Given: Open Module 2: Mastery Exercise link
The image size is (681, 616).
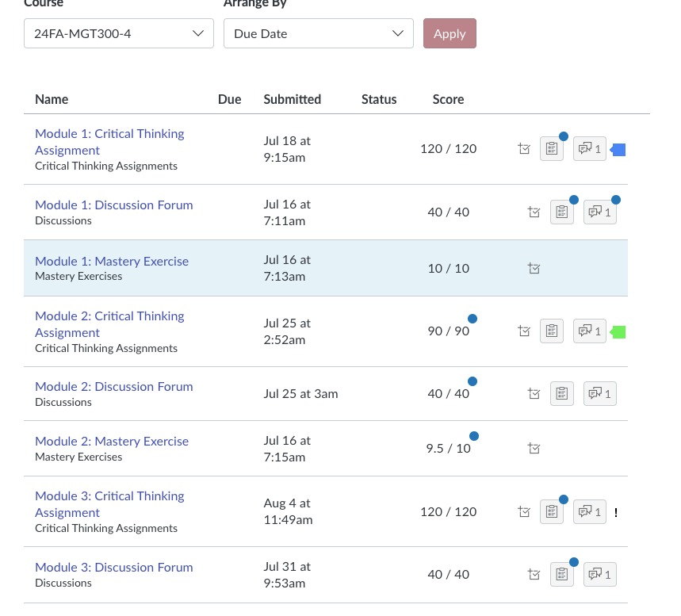Looking at the screenshot, I should pos(112,441).
